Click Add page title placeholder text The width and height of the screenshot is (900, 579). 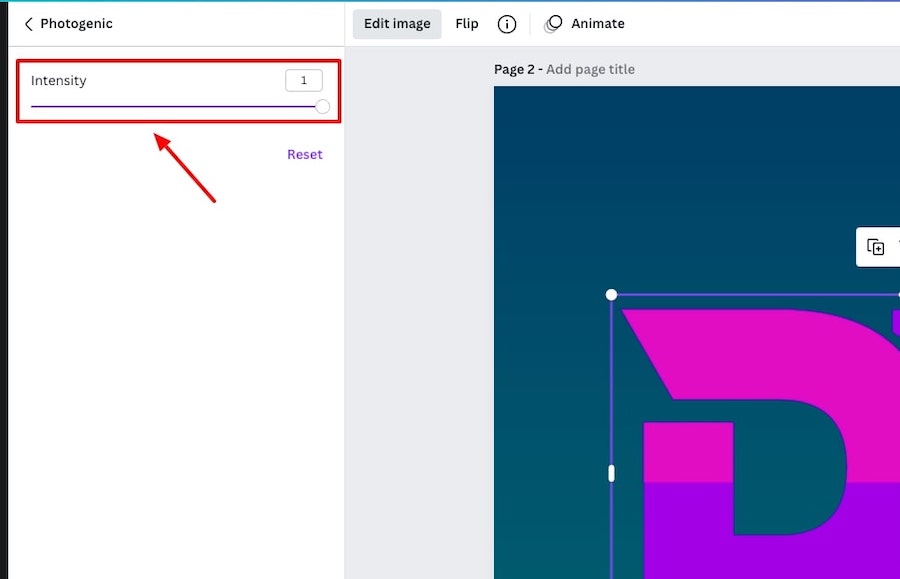click(590, 69)
